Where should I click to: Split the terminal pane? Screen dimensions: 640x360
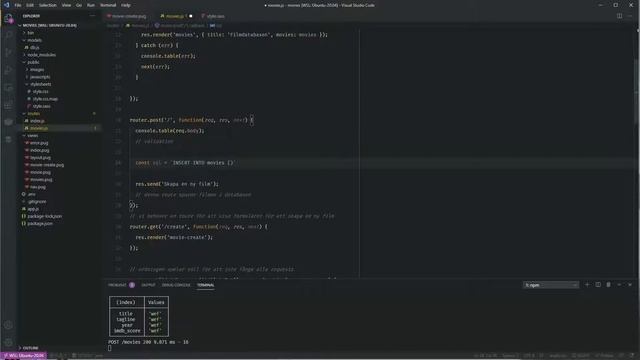coord(598,284)
